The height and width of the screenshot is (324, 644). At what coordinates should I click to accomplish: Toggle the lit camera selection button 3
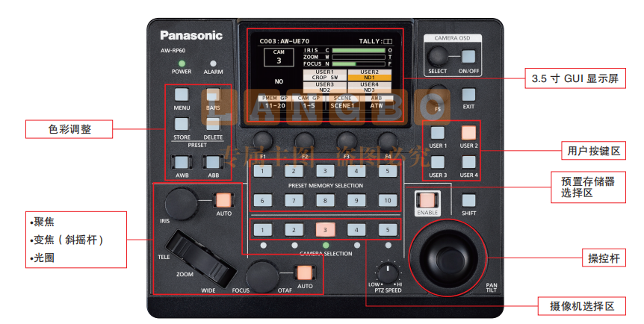tap(325, 230)
